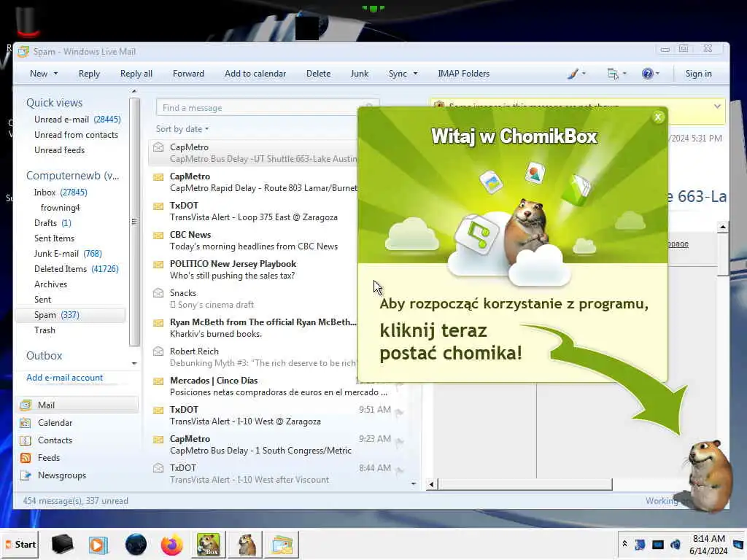Image resolution: width=747 pixels, height=560 pixels.
Task: Click the Quick views heading
Action: 54,103
